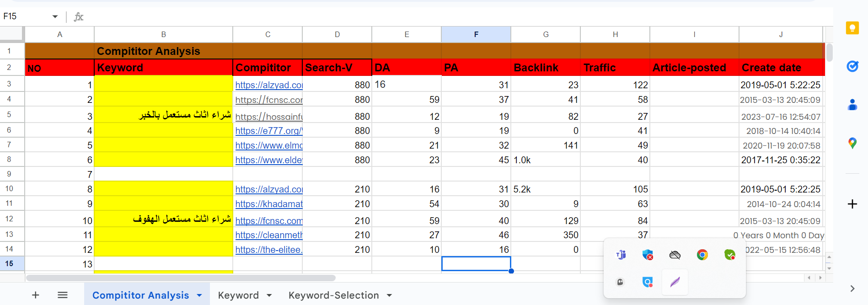Expand the Name Box dropdown arrow

point(55,16)
